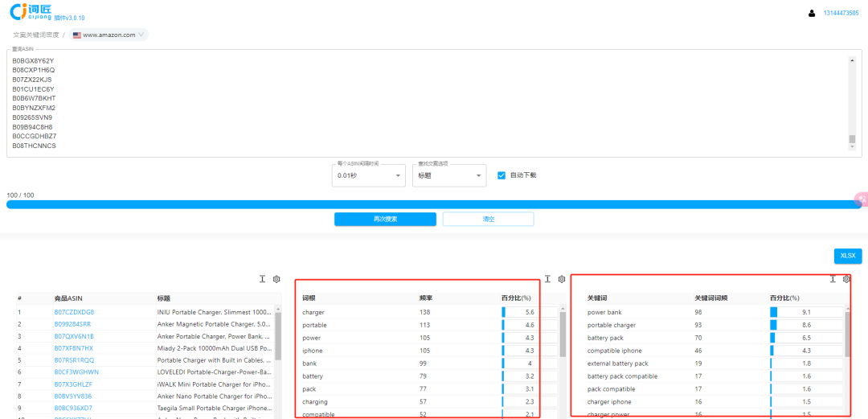Click title 'INIU Portable Charger, Slimmest 1000...'

[x=215, y=312]
